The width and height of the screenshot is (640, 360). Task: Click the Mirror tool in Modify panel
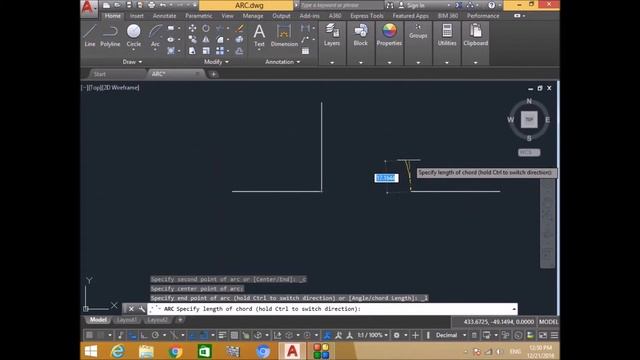tap(206, 40)
